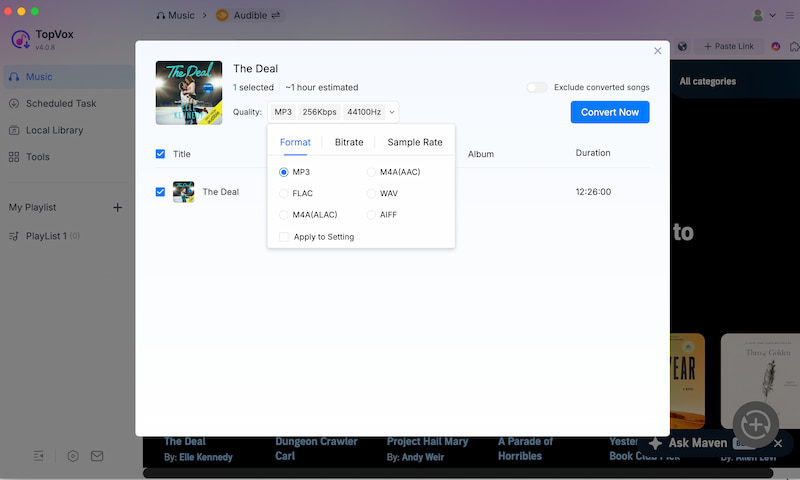Viewport: 800px width, 480px height.
Task: Click the '1 selected' text
Action: (253, 87)
